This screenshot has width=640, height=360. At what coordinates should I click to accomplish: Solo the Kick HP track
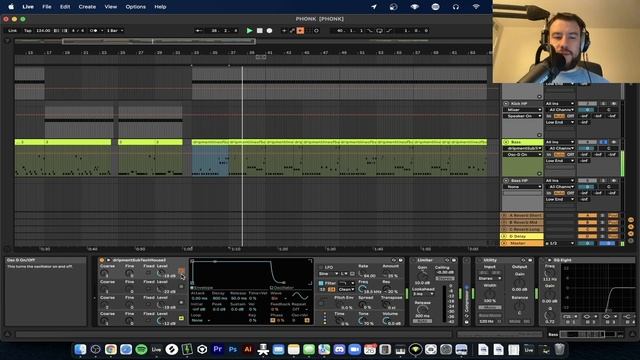coord(603,104)
